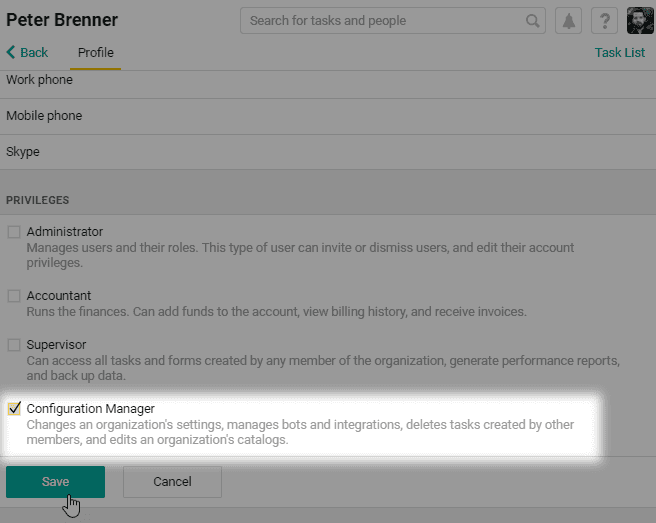656x523 pixels.
Task: Click the Mobile phone field
Action: (x=328, y=116)
